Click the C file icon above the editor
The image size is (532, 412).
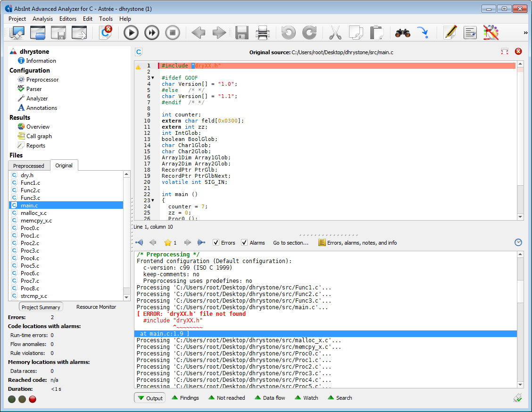click(x=139, y=52)
